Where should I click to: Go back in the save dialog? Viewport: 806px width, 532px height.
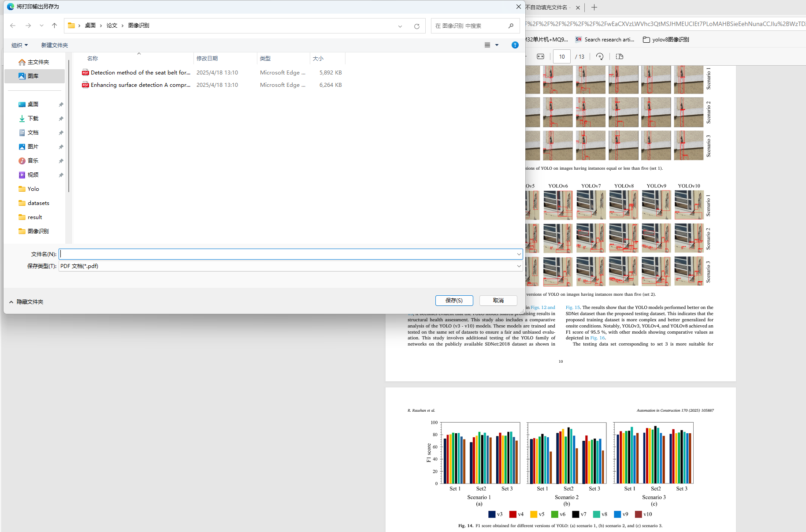click(x=13, y=26)
